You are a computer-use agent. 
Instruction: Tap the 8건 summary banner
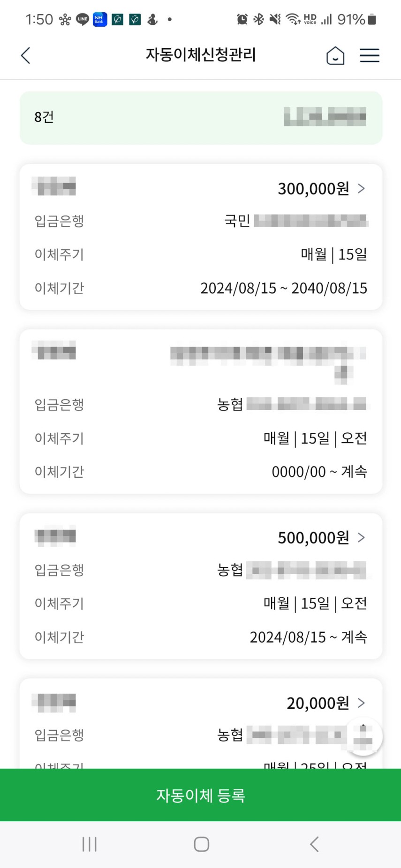(x=201, y=118)
